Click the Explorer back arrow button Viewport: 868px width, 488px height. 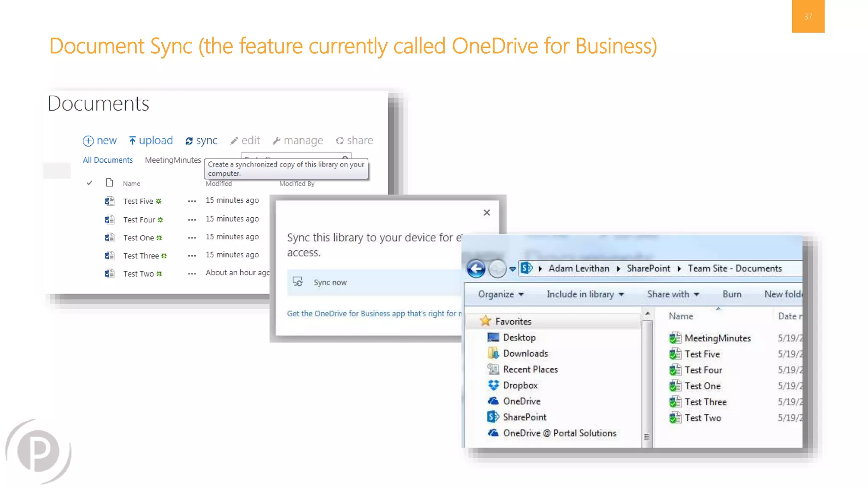pyautogui.click(x=476, y=269)
